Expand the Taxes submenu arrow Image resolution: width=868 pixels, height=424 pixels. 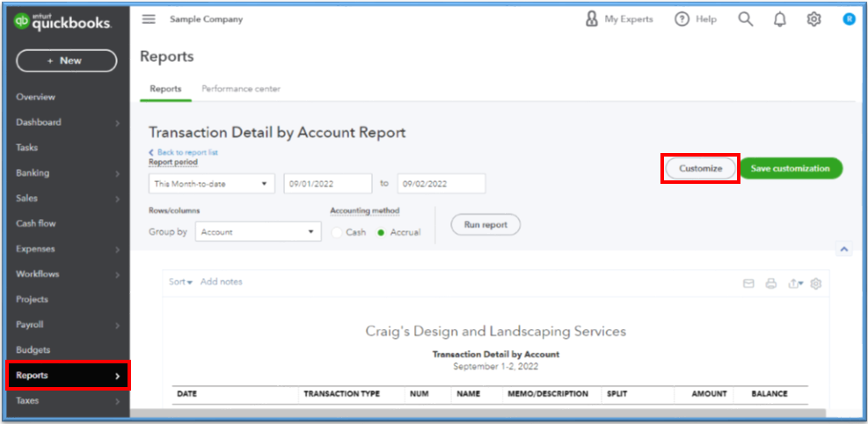(117, 401)
